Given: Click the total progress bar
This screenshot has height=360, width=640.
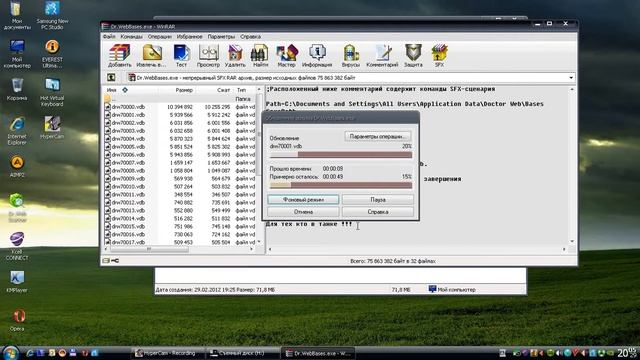Looking at the screenshot, I should [341, 185].
